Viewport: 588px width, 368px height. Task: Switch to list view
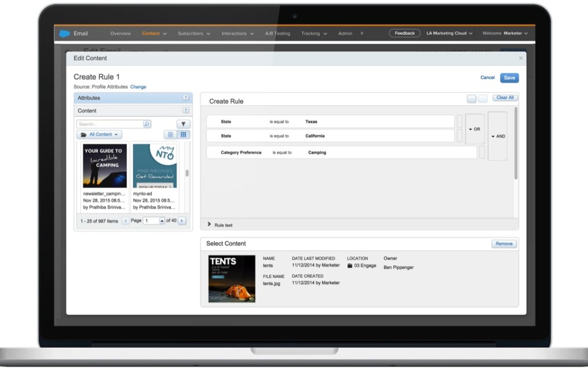coord(170,135)
